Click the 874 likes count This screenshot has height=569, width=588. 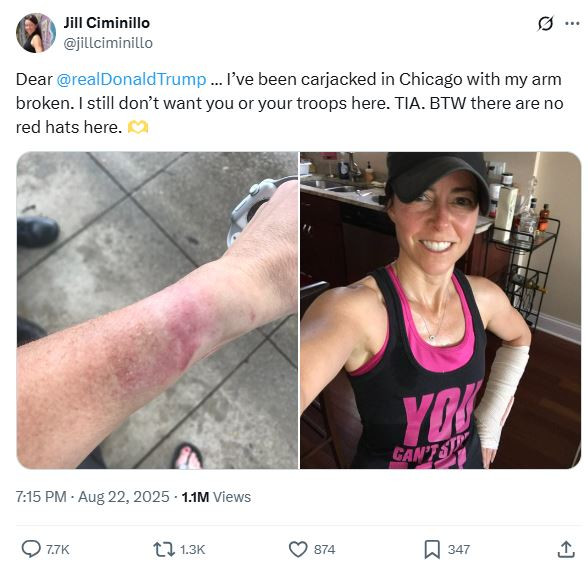pyautogui.click(x=324, y=549)
